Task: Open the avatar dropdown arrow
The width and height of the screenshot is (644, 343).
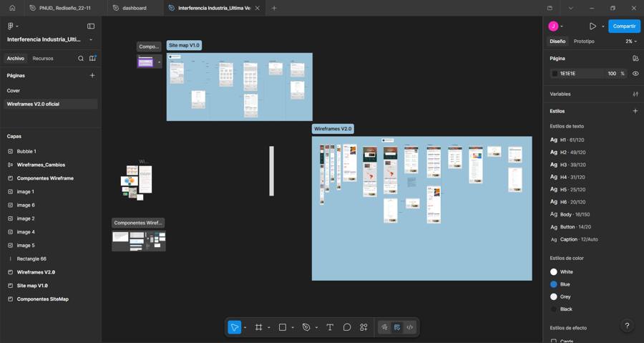Action: tap(562, 26)
